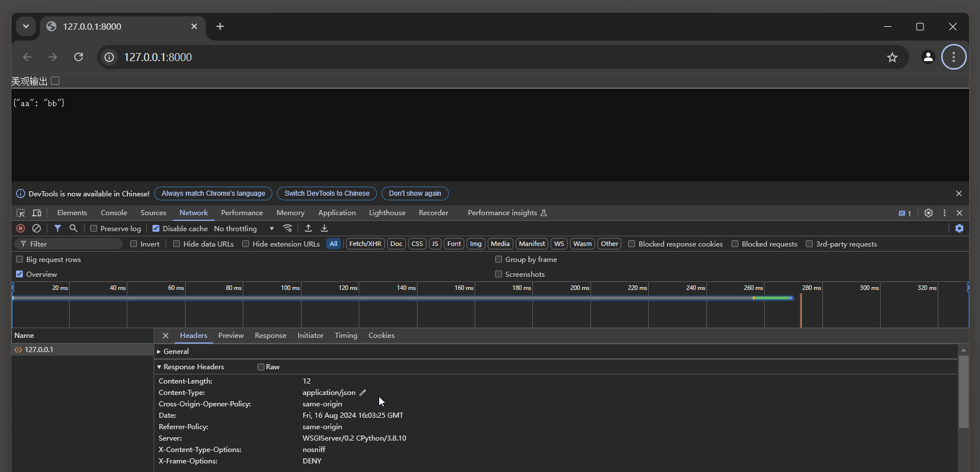The width and height of the screenshot is (980, 472).
Task: Edit the Content-Type header pencil icon
Action: (x=363, y=393)
